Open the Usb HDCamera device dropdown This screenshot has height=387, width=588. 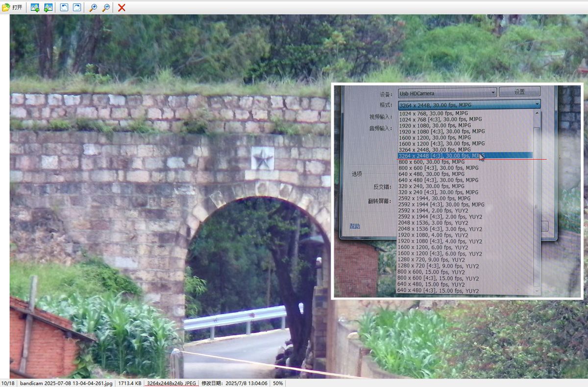pos(447,93)
